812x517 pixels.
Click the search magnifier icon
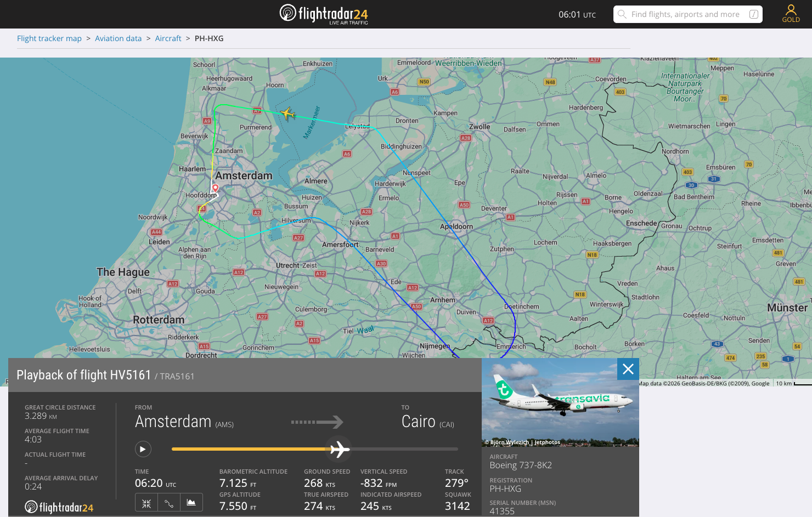click(x=622, y=14)
